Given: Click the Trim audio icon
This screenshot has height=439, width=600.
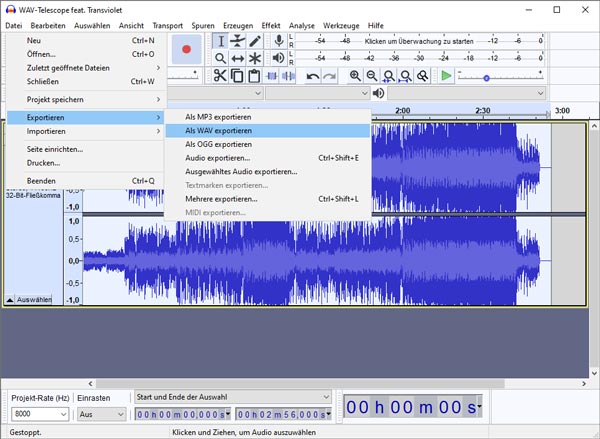Looking at the screenshot, I should [x=271, y=76].
